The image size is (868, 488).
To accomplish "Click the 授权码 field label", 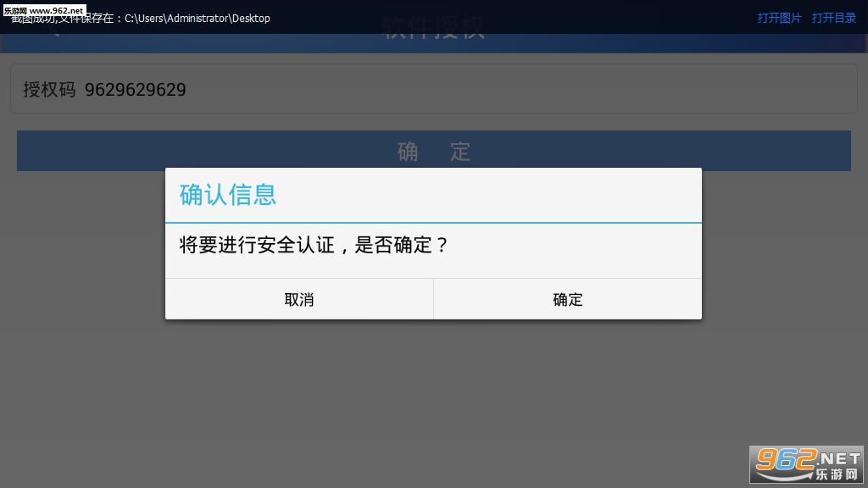I will (49, 89).
